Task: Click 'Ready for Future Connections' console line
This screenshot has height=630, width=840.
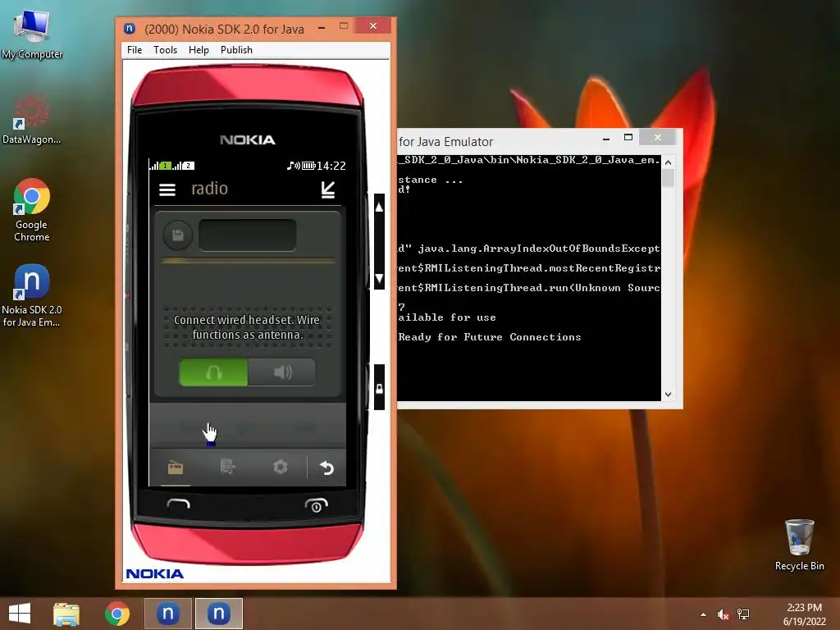Action: coord(489,337)
